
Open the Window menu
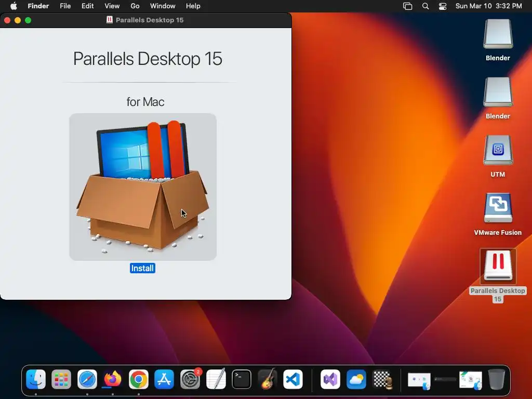(163, 6)
